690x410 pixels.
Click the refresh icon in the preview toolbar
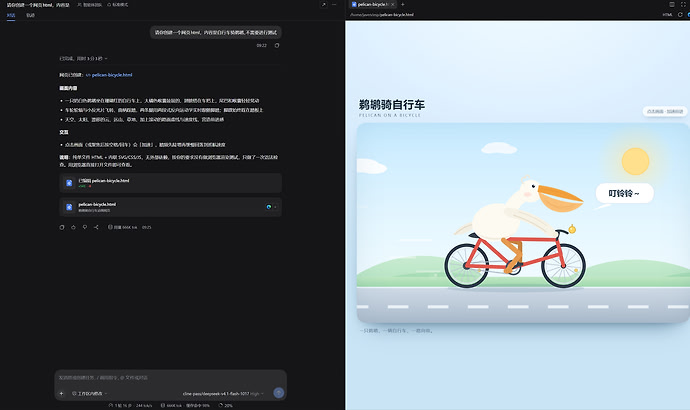[680, 15]
